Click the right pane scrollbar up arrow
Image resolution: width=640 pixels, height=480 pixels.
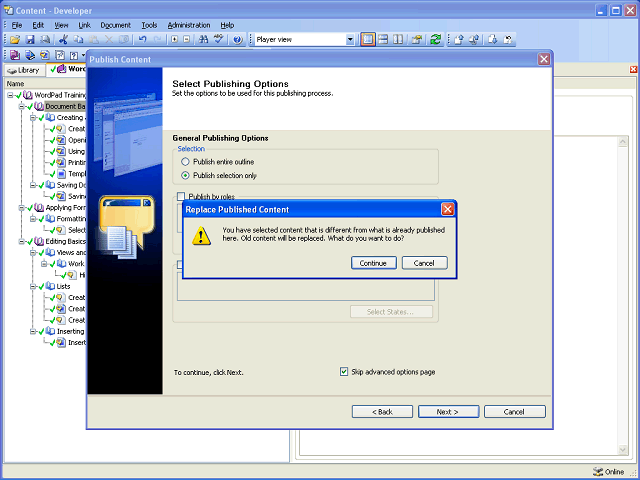tap(623, 142)
